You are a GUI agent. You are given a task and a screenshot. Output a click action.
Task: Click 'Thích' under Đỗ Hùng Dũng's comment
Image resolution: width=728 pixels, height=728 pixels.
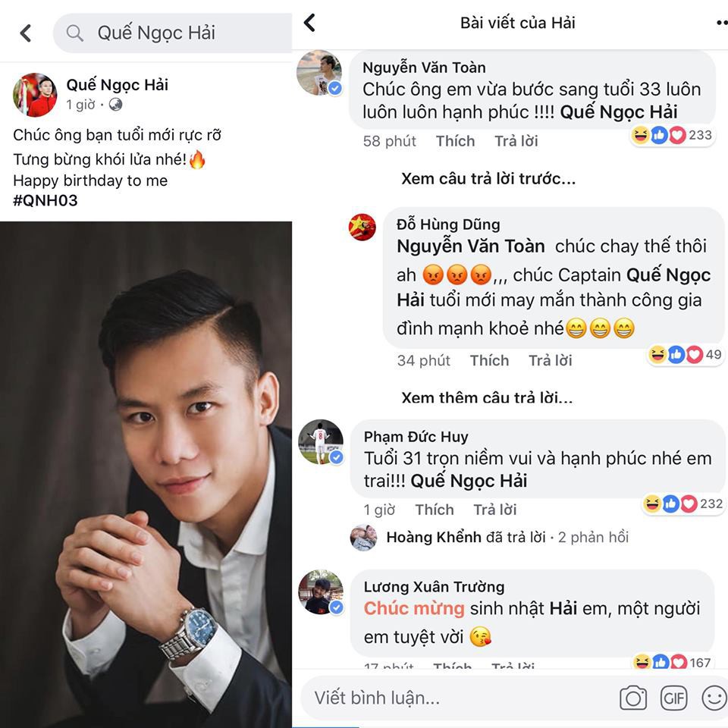pyautogui.click(x=489, y=360)
